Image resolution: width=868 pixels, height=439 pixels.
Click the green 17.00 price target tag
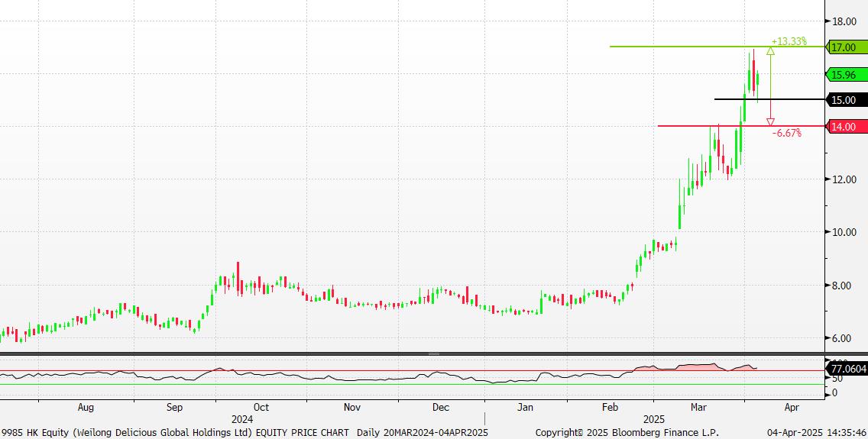click(x=846, y=47)
